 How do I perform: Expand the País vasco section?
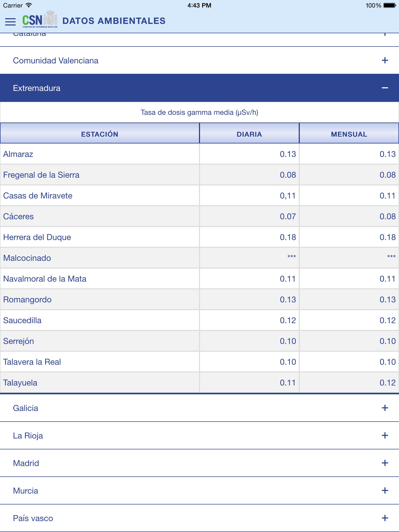[33, 518]
